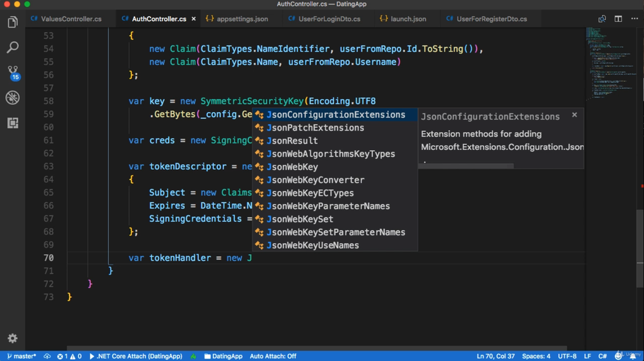Select JsonWebKeySet suggestion
This screenshot has height=361, width=644.
coord(335,219)
